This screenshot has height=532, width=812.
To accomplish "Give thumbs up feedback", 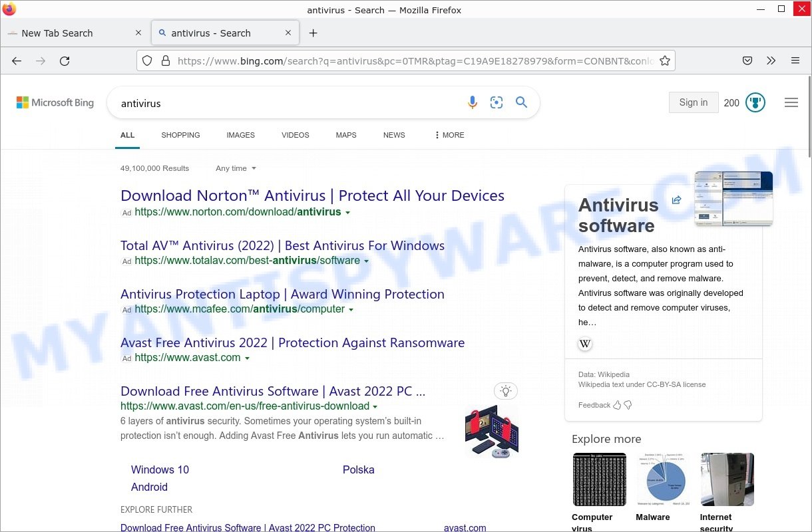I will coord(617,405).
